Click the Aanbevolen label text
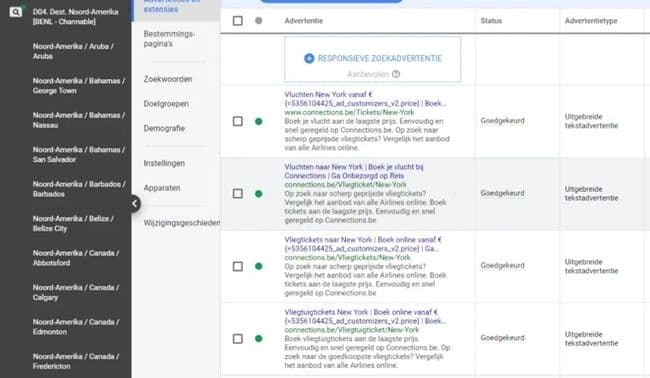The height and width of the screenshot is (378, 650). pos(368,74)
